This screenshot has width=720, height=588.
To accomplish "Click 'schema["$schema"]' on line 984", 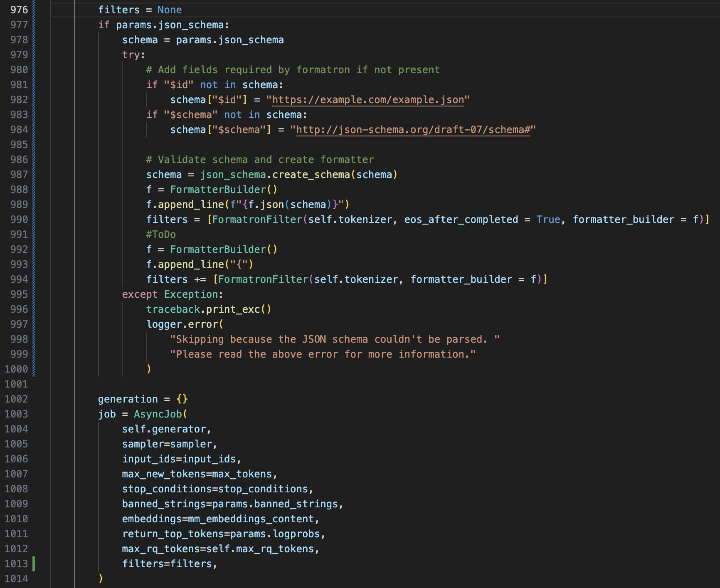I will tap(221, 130).
